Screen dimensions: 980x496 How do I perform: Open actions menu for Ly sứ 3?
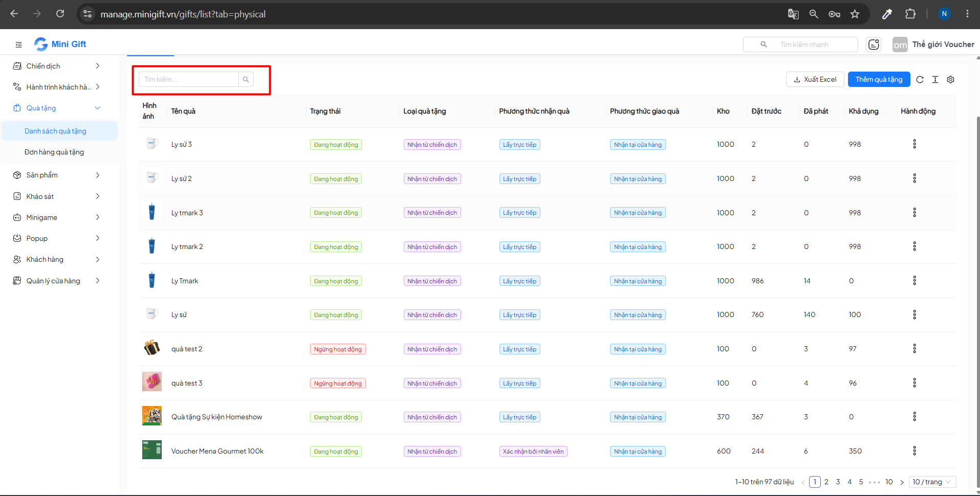tap(914, 144)
